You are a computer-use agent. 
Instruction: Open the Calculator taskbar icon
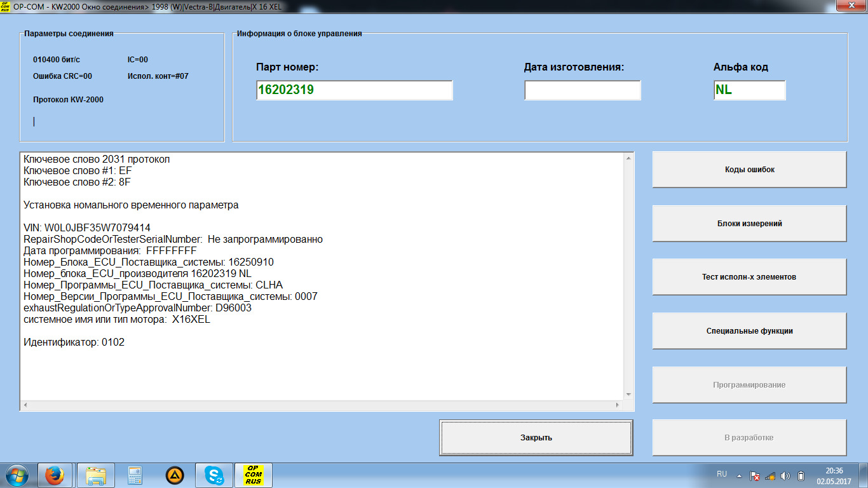tap(134, 475)
